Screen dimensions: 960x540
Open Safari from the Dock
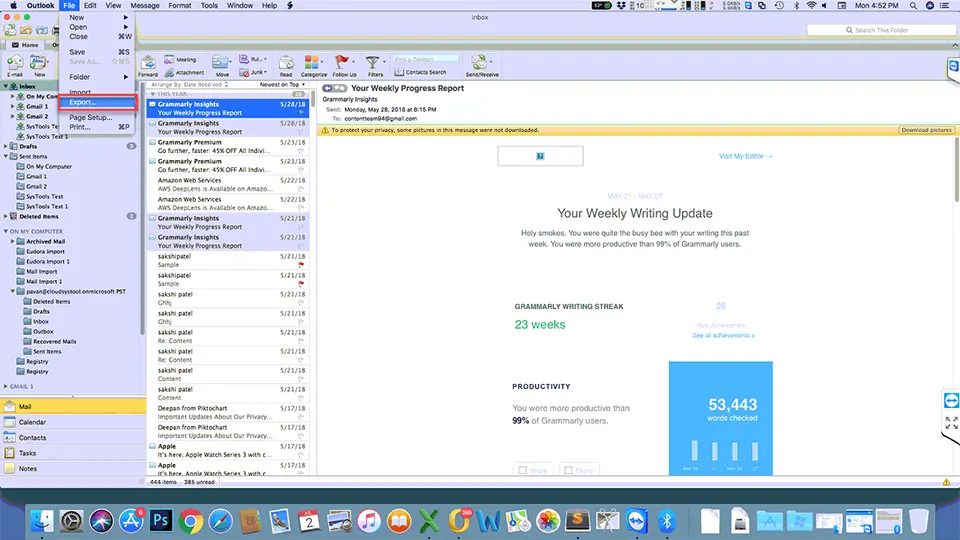[220, 521]
